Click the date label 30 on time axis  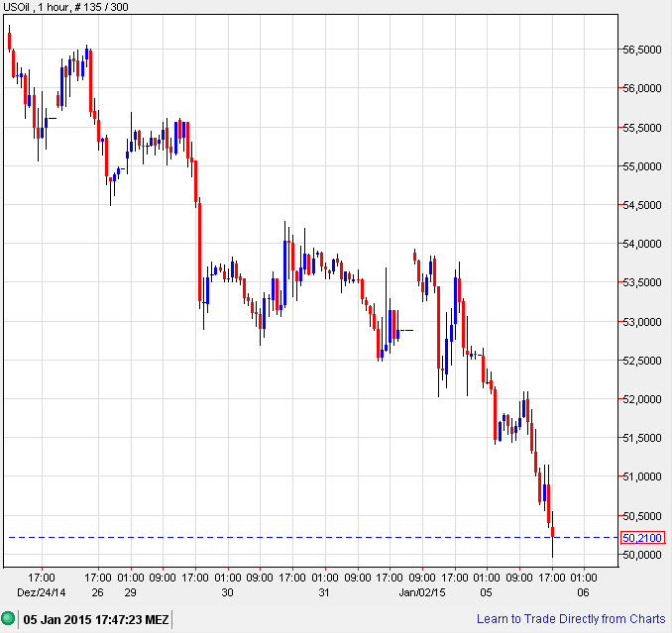click(x=227, y=592)
